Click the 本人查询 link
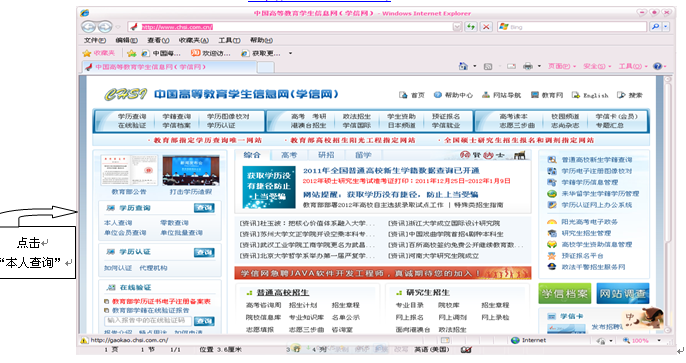Viewport: 686px width, 363px height. tap(118, 223)
